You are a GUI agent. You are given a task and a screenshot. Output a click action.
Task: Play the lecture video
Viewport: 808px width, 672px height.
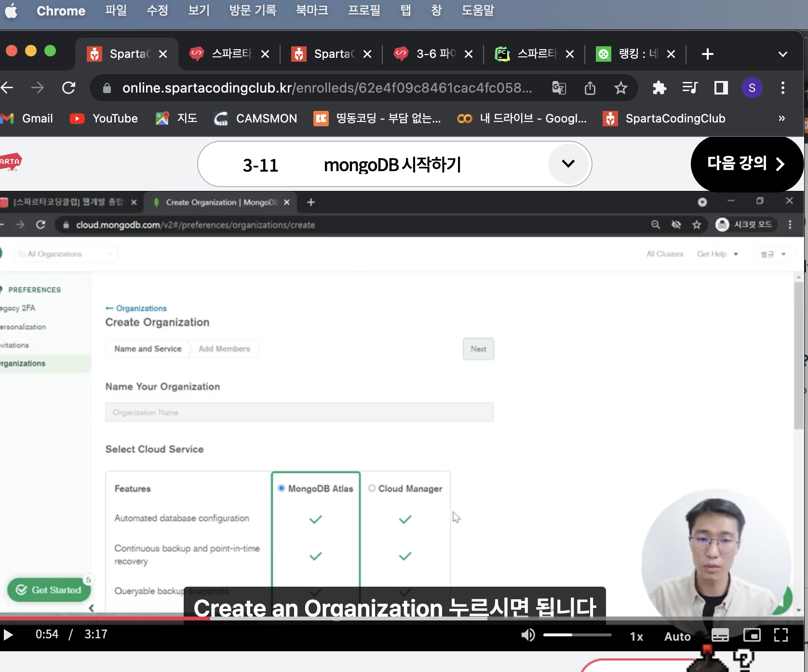pos(8,635)
